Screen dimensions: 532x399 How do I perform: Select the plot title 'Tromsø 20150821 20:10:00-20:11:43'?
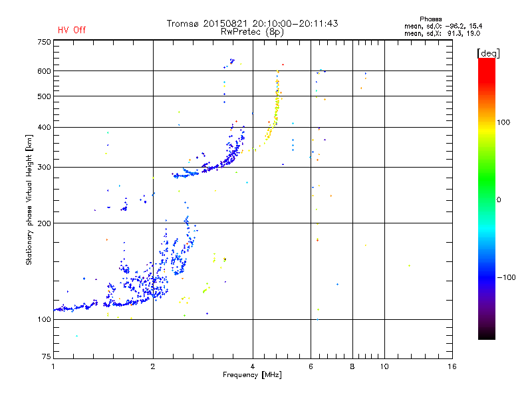252,23
